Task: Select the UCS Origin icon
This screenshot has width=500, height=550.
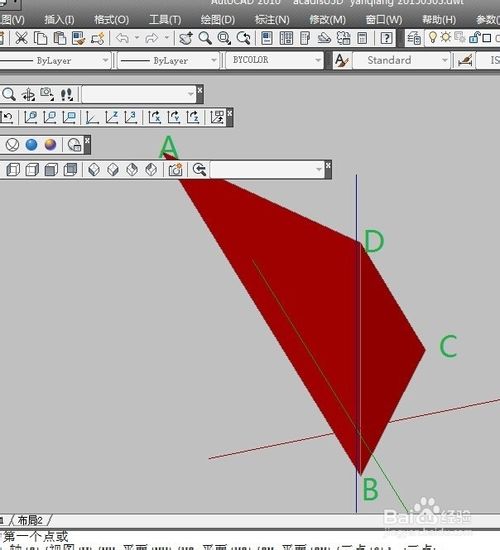Action: (x=92, y=117)
